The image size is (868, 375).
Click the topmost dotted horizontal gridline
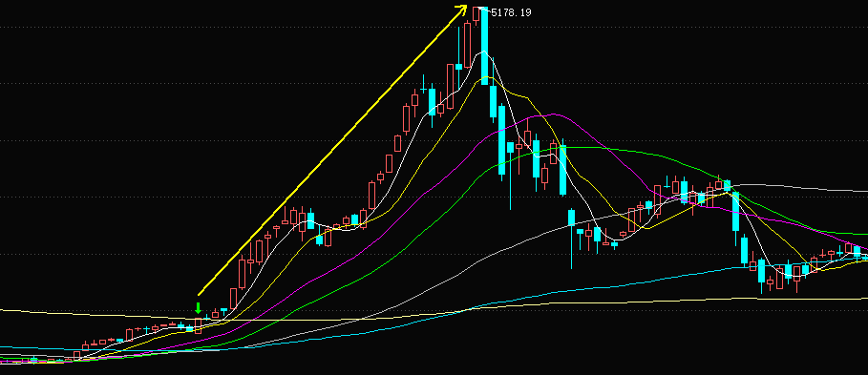coord(434,27)
